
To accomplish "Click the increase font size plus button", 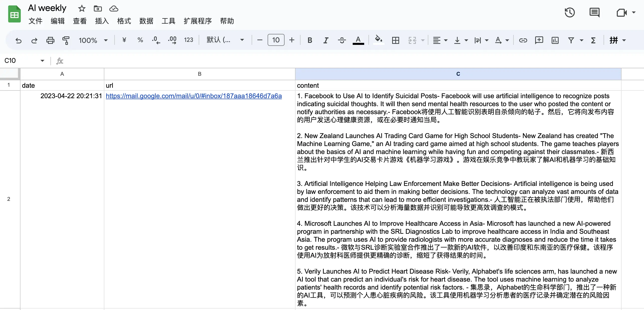I will point(292,40).
